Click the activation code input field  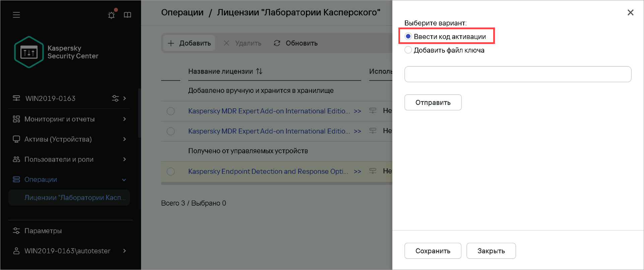click(x=518, y=74)
